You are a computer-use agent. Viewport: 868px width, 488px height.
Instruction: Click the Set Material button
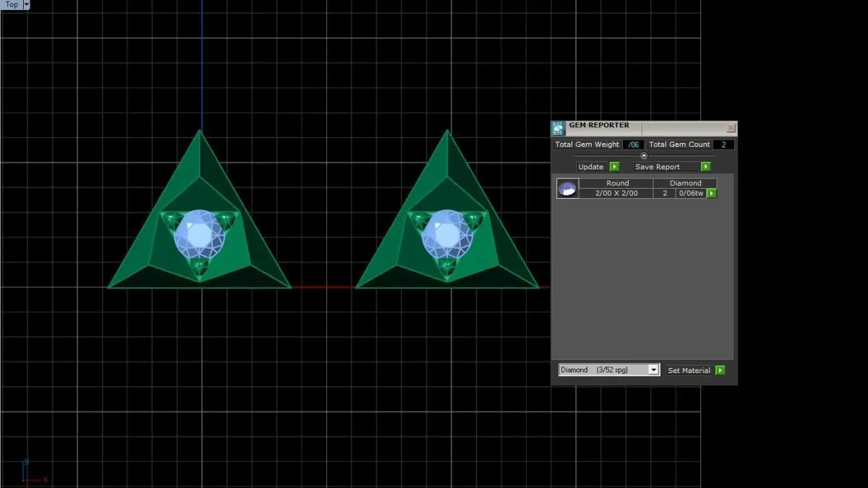pyautogui.click(x=689, y=370)
